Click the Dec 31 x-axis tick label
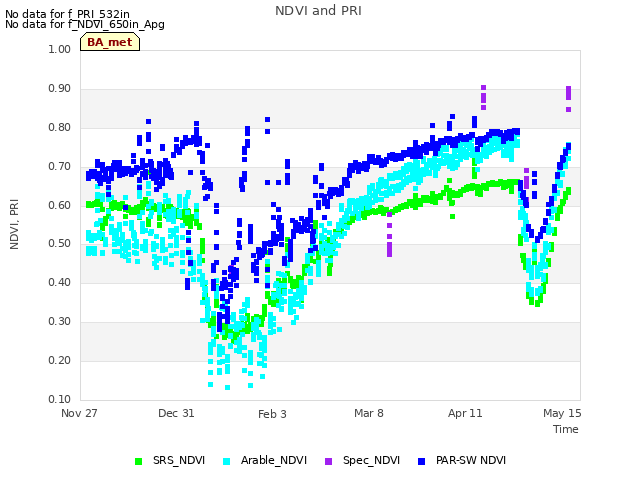The height and width of the screenshot is (480, 640). coord(176,413)
